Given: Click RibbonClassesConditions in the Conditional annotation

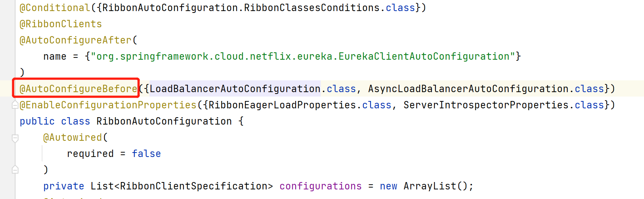Looking at the screenshot, I should 312,8.
